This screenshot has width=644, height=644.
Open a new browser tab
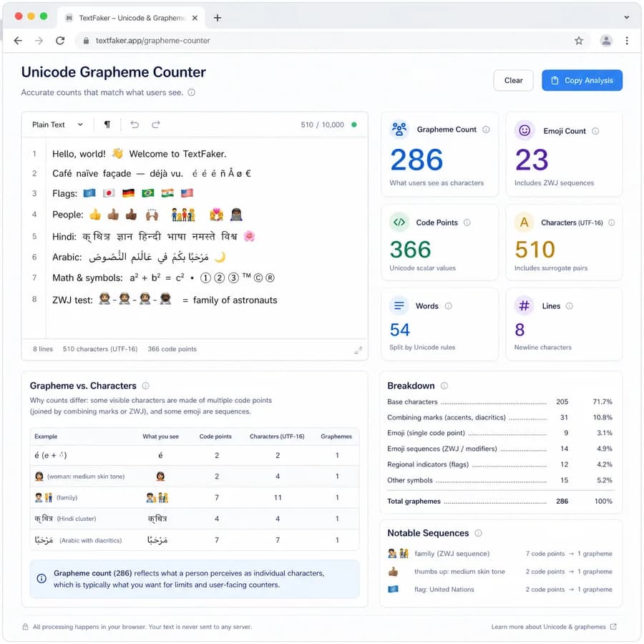(218, 18)
